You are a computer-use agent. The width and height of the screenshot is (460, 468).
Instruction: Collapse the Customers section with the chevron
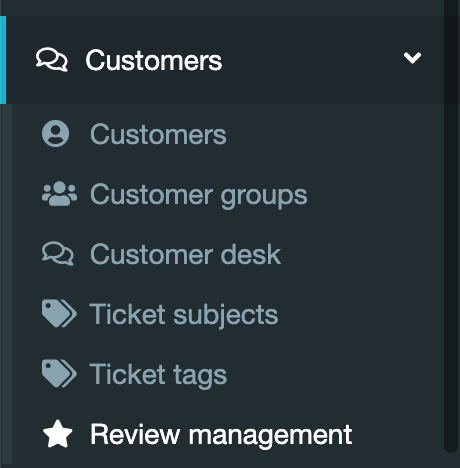coord(412,58)
